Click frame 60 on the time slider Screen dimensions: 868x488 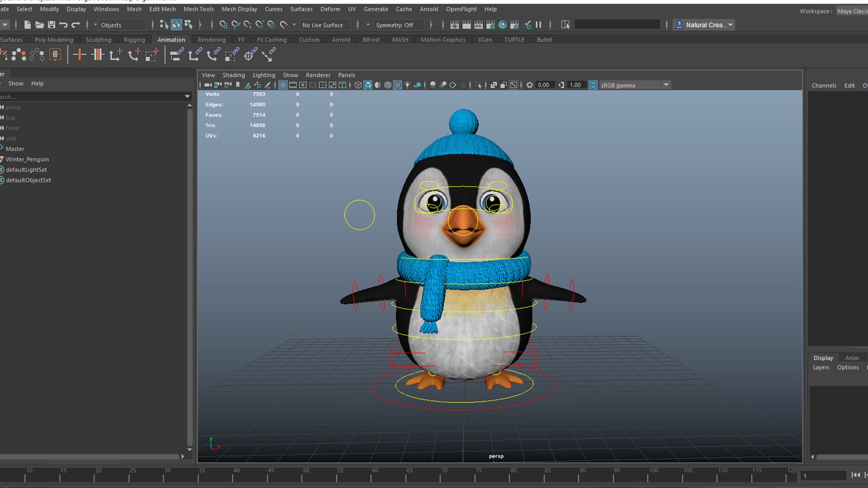[374, 474]
